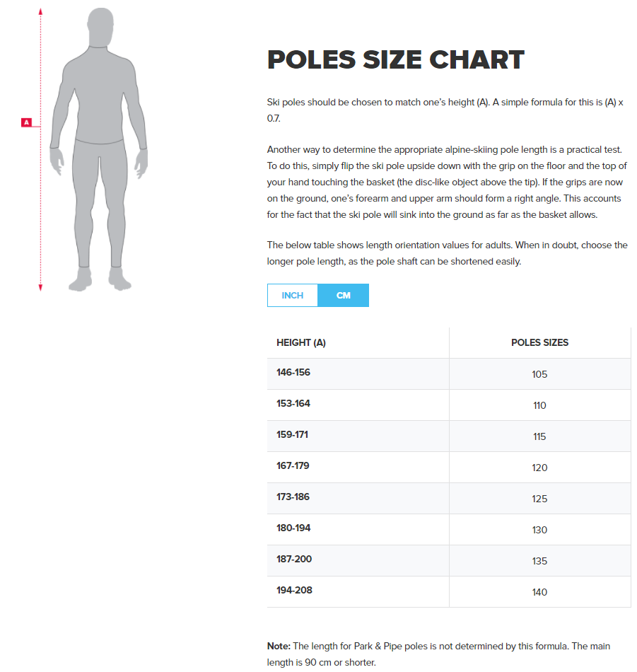
Task: Switch the size chart to INCH units
Action: (293, 296)
